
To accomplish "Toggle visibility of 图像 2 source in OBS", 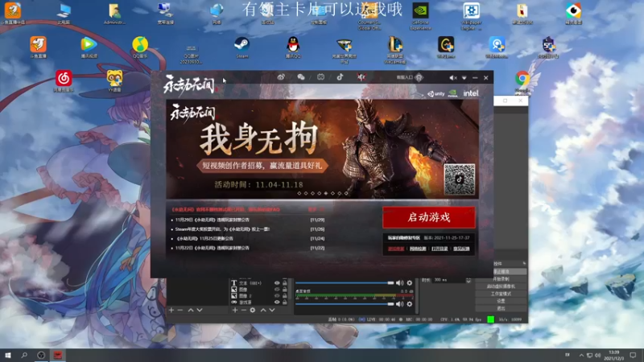I will click(x=277, y=295).
